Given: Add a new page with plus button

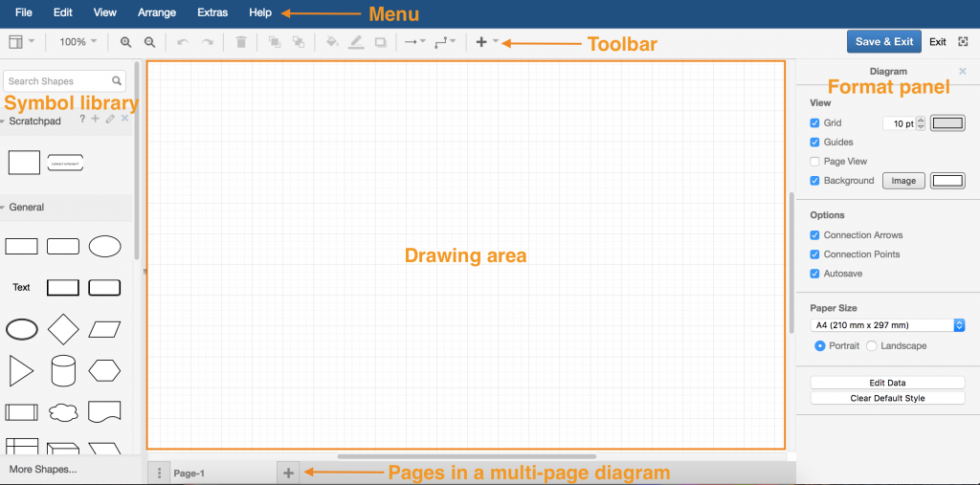Looking at the screenshot, I should tap(288, 474).
